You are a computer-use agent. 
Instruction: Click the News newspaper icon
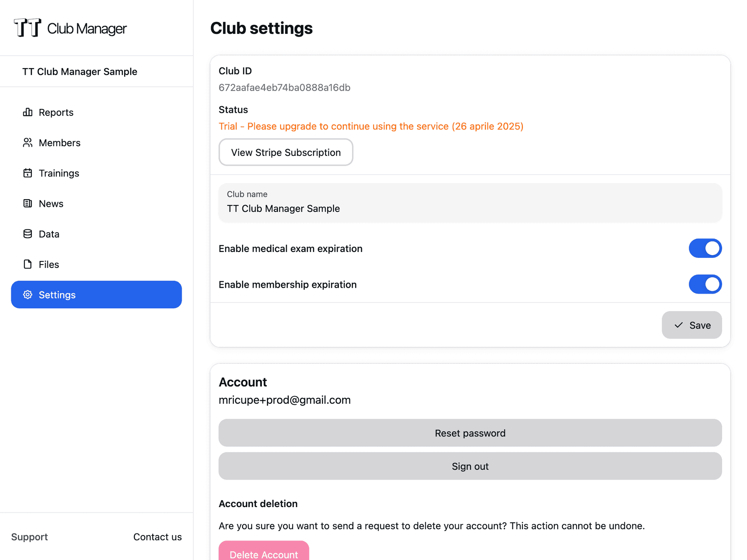point(28,203)
